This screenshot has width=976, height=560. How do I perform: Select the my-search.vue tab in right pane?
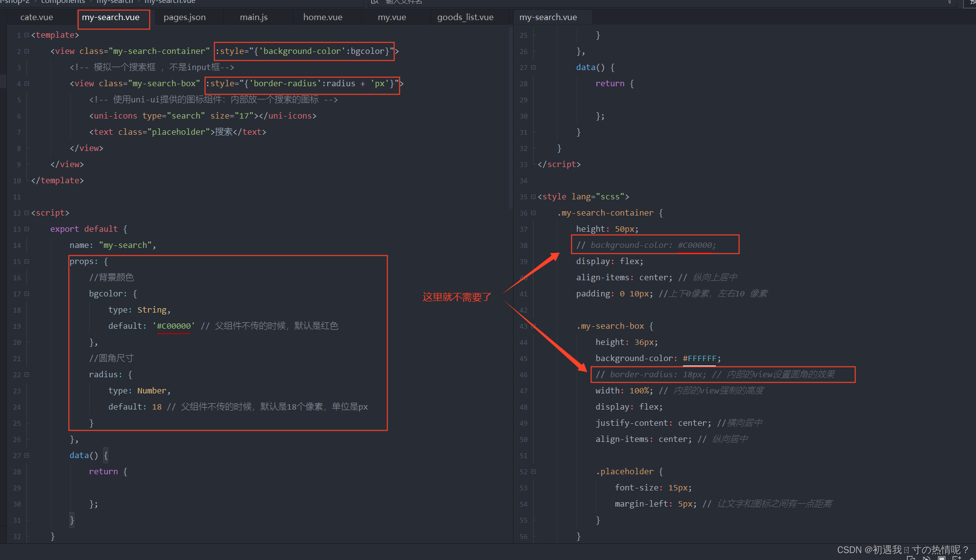tap(548, 17)
